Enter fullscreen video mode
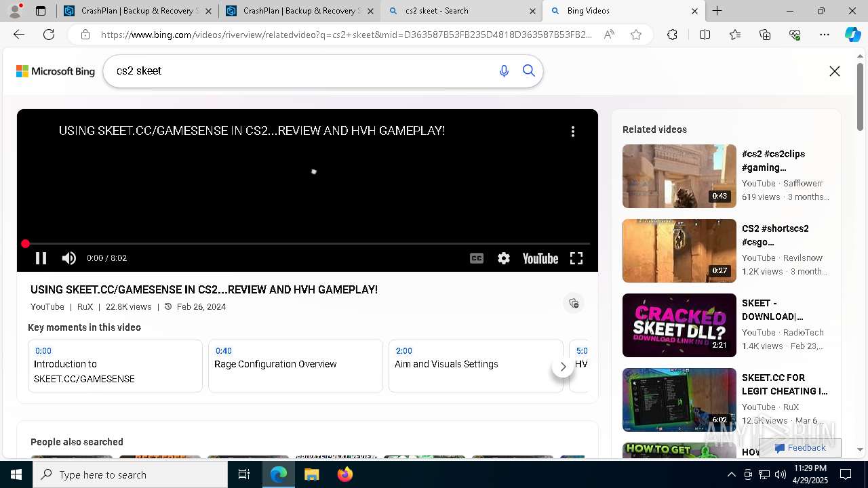This screenshot has width=868, height=488. (x=576, y=258)
